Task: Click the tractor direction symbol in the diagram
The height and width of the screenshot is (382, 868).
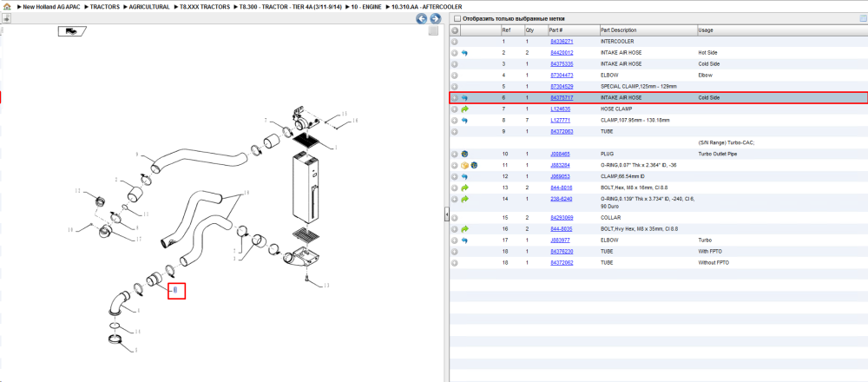Action: click(x=71, y=31)
